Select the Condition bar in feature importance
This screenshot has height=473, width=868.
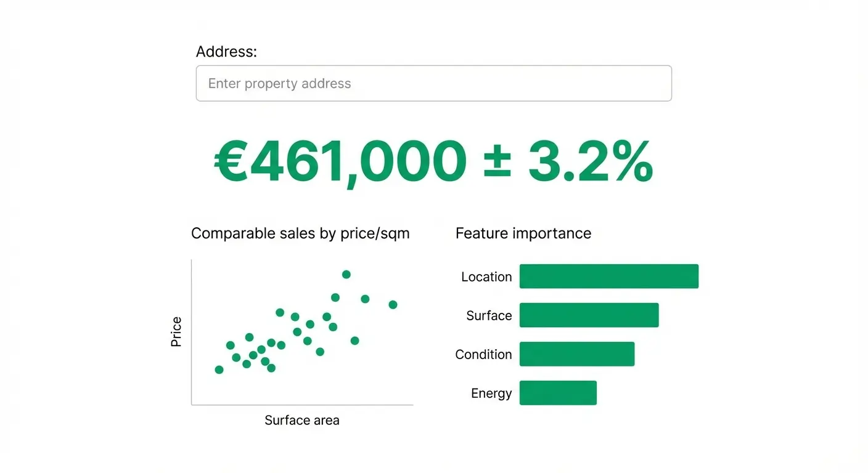click(577, 354)
